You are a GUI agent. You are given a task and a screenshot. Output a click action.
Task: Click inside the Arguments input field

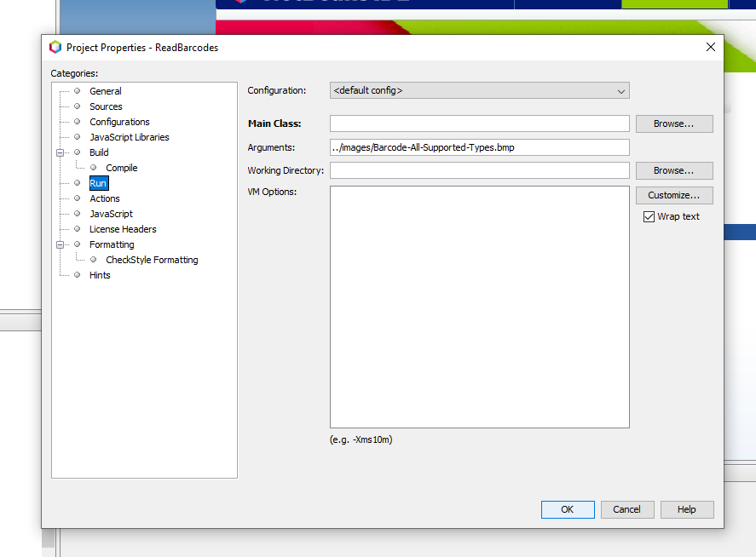tap(477, 146)
